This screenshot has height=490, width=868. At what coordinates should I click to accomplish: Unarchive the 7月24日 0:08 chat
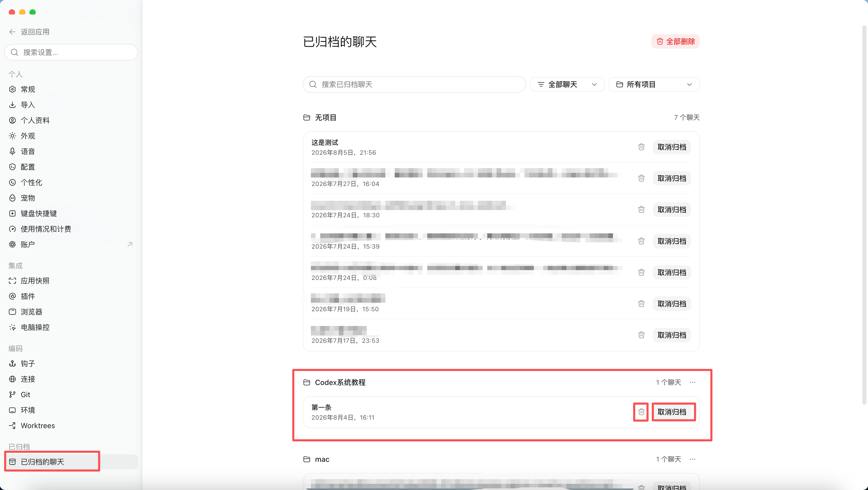coord(672,272)
